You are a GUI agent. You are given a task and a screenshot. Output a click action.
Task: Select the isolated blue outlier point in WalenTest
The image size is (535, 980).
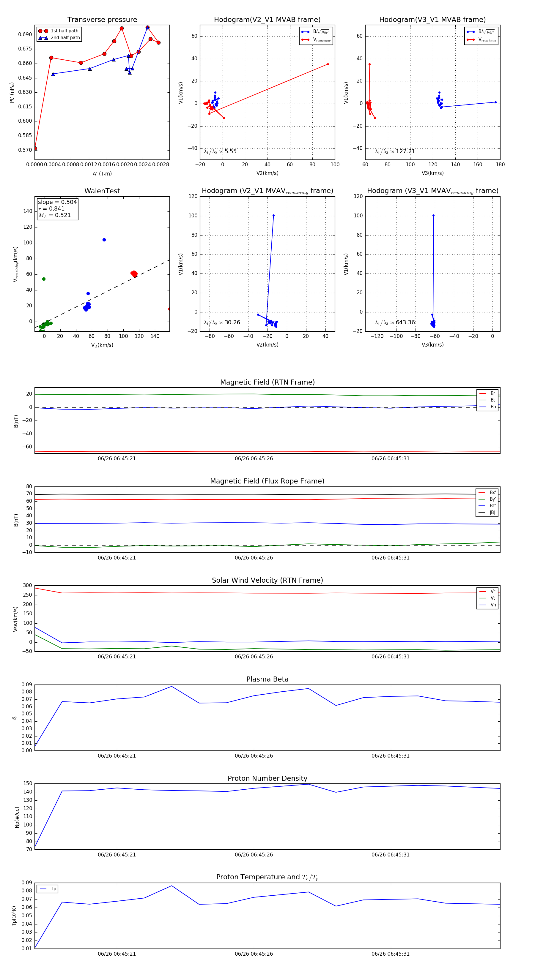[x=104, y=240]
